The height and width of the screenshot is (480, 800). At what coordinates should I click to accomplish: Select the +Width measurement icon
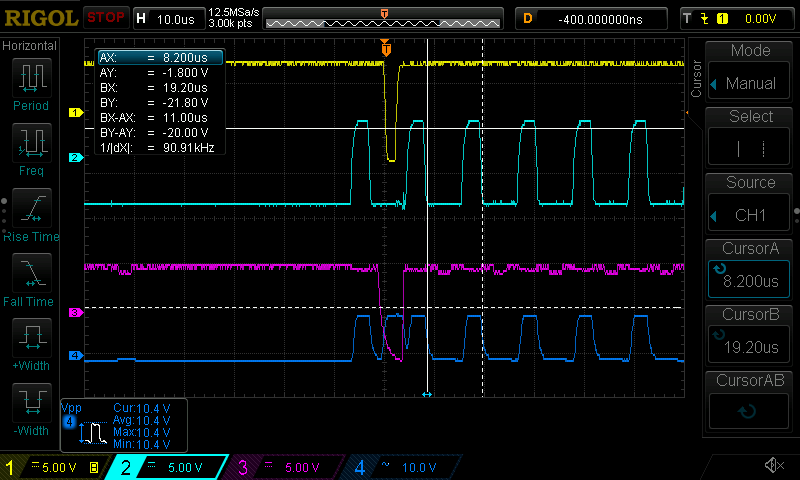pos(32,337)
